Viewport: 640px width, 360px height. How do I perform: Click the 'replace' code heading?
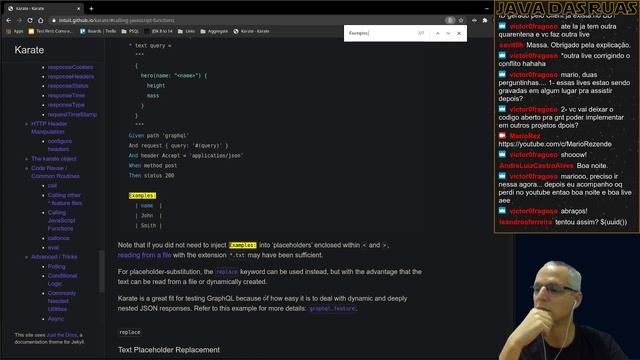point(130,332)
